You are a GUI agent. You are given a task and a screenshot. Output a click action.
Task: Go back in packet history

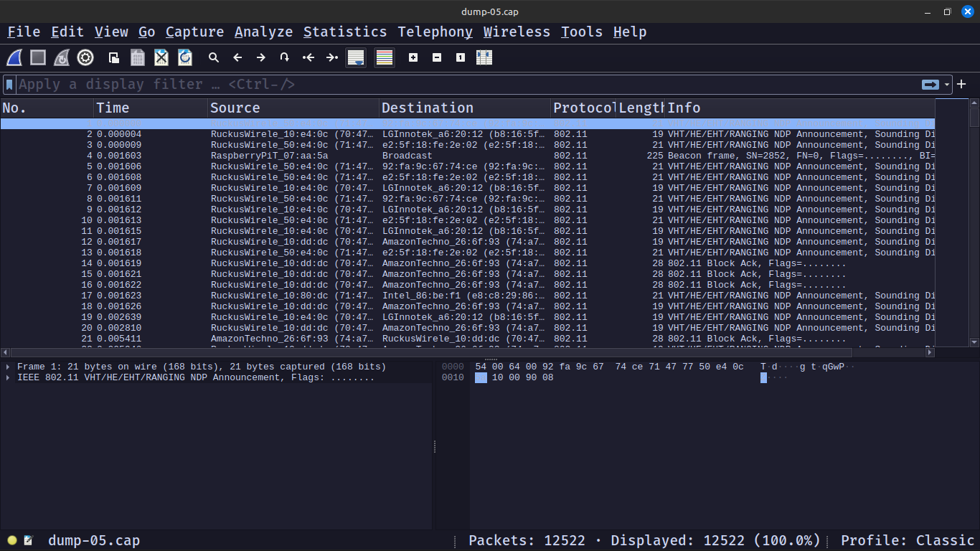tap(237, 57)
